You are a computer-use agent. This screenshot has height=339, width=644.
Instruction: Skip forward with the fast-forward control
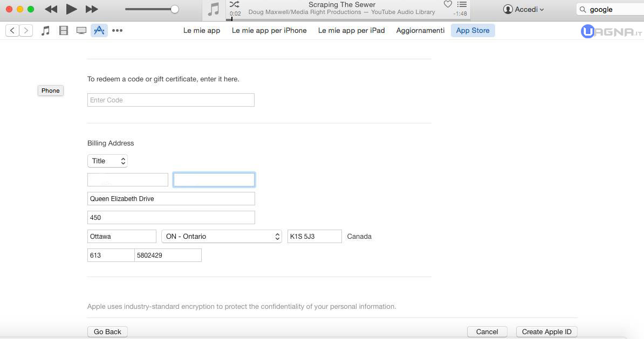point(92,9)
